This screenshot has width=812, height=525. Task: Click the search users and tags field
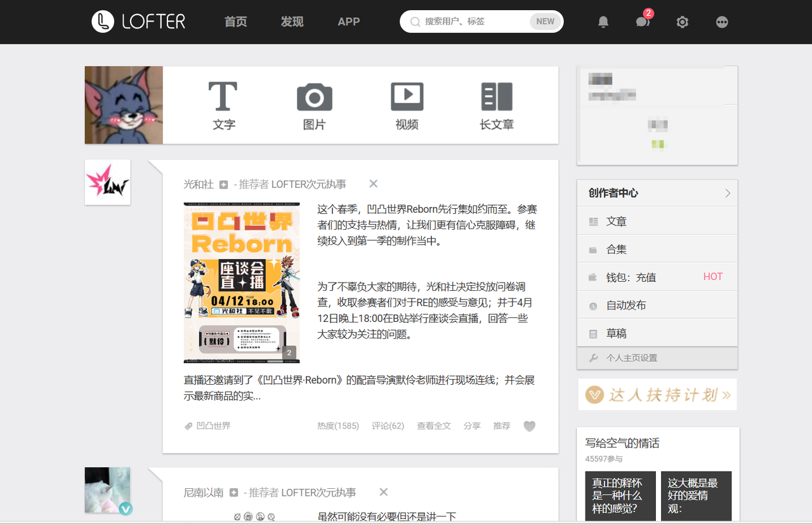point(481,22)
